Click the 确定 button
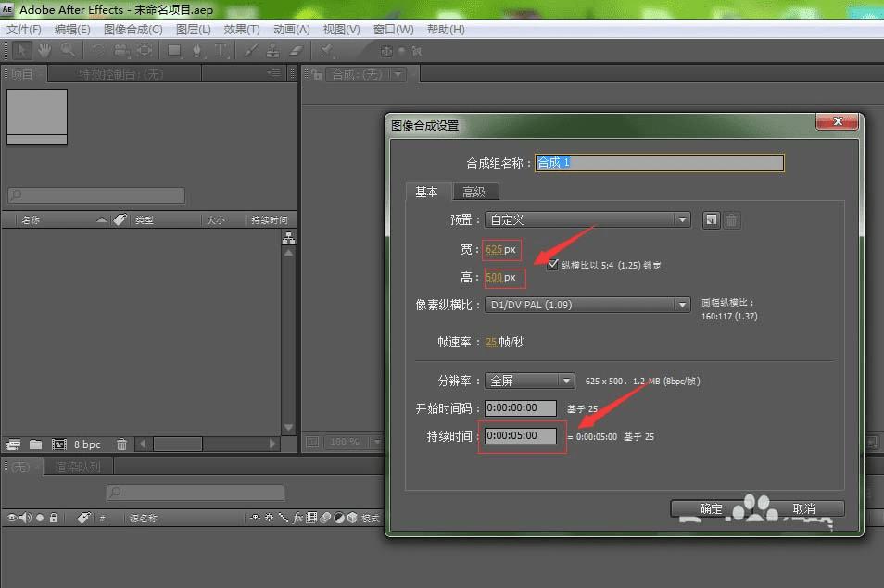 click(712, 508)
